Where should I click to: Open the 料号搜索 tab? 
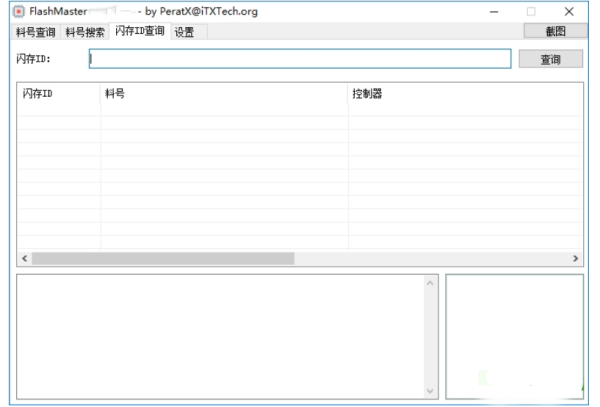(x=85, y=32)
